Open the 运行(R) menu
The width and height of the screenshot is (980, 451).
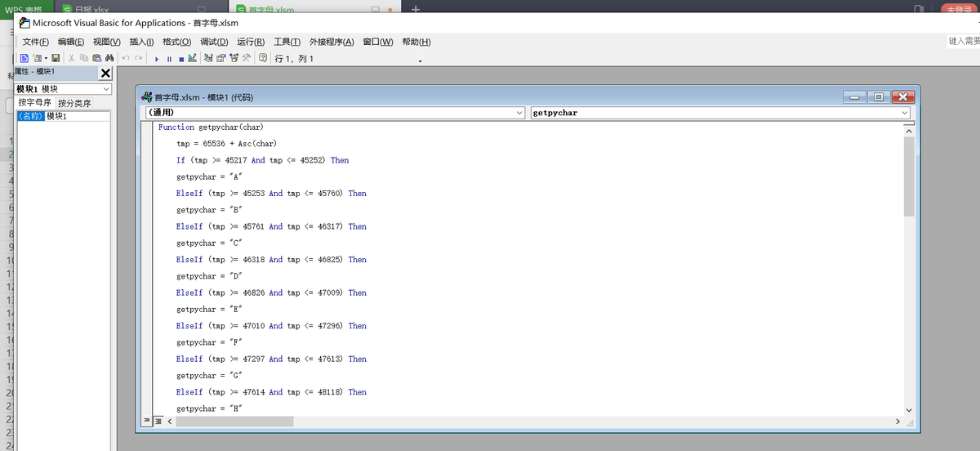[x=251, y=42]
